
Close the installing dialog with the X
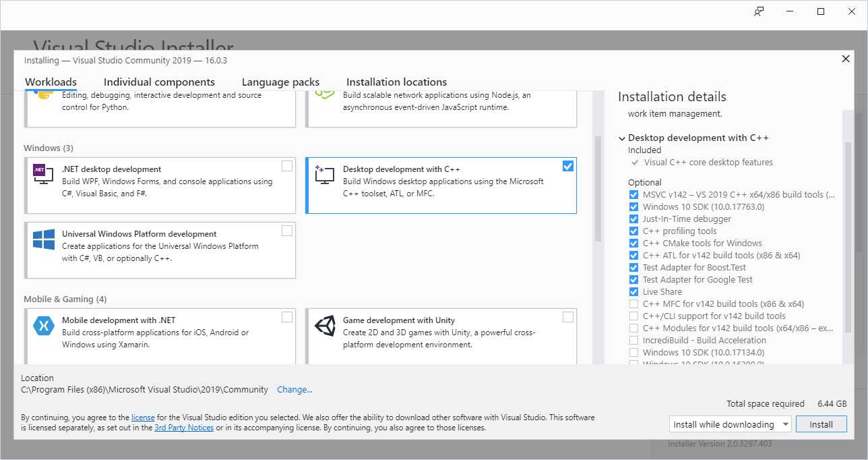846,59
